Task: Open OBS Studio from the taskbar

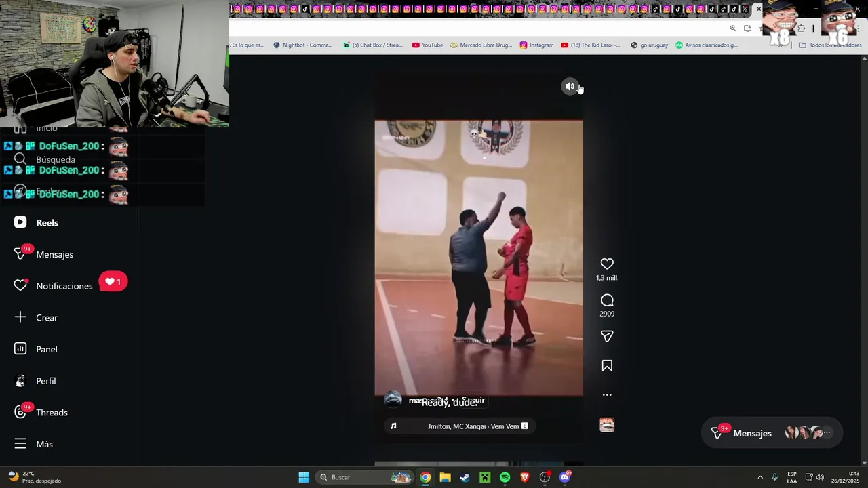Action: pyautogui.click(x=545, y=477)
